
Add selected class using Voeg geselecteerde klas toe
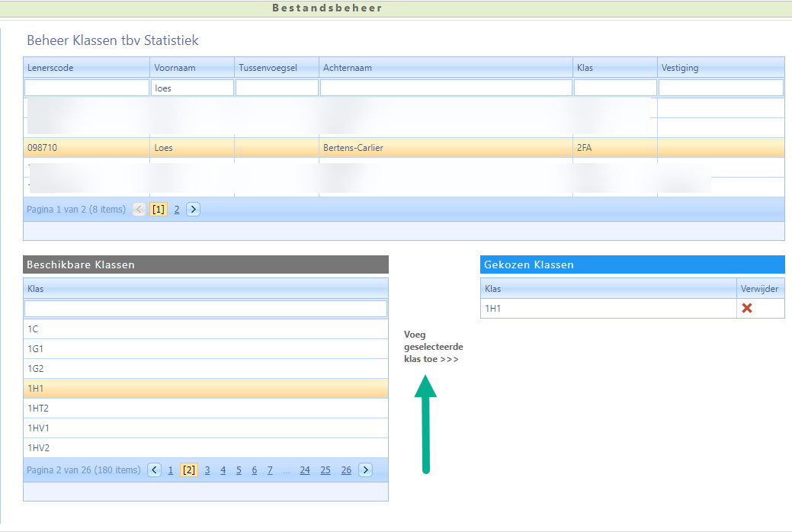click(x=432, y=347)
